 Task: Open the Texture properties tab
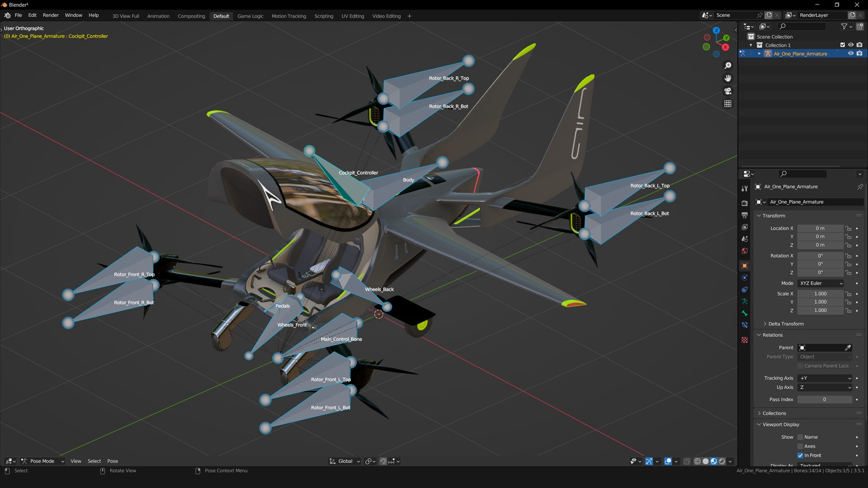click(745, 340)
